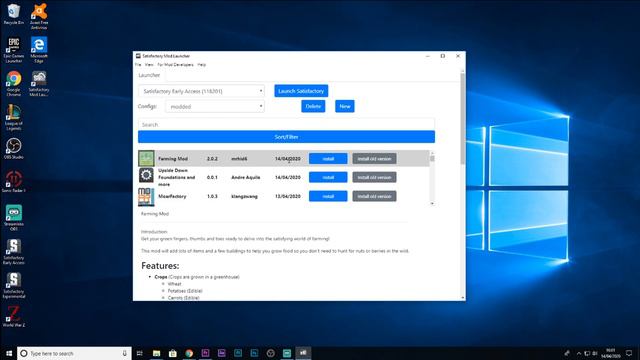Screen dimensions: 640x360
Task: Click the Upside Down Foundations gear icon
Action: point(146,176)
